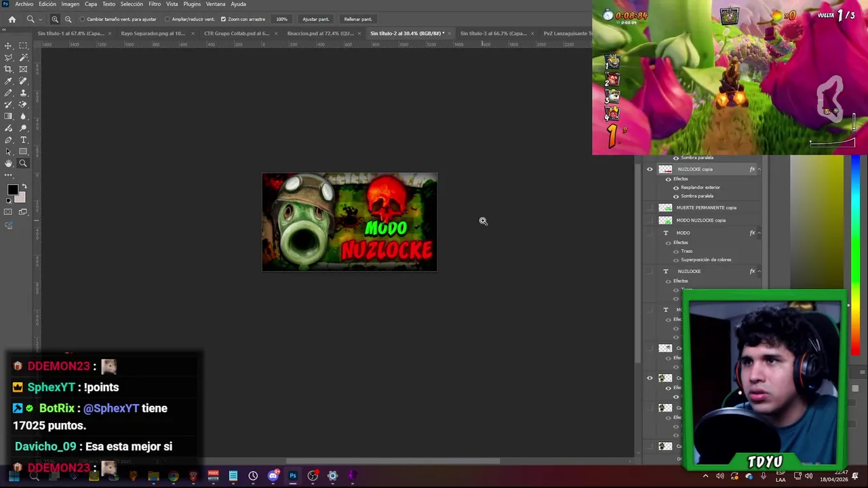Open Chrome from the Windows taskbar

174,476
